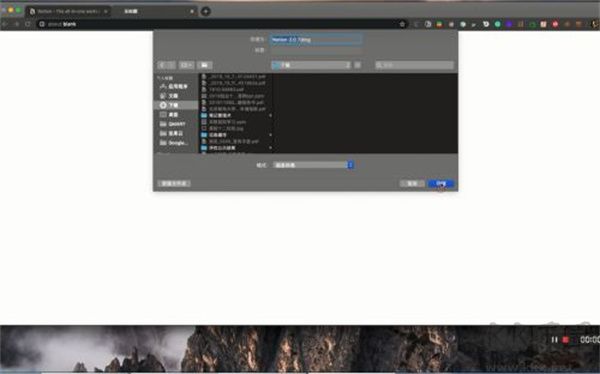Viewport: 600px width, 374px height.
Task: Select the Google folder in dialog sidebar
Action: click(x=176, y=143)
